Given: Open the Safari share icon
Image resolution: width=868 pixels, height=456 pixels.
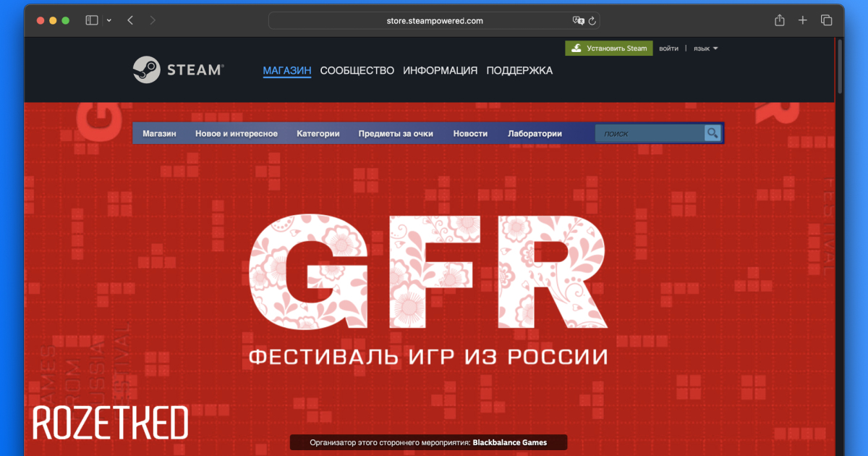Looking at the screenshot, I should pyautogui.click(x=780, y=20).
